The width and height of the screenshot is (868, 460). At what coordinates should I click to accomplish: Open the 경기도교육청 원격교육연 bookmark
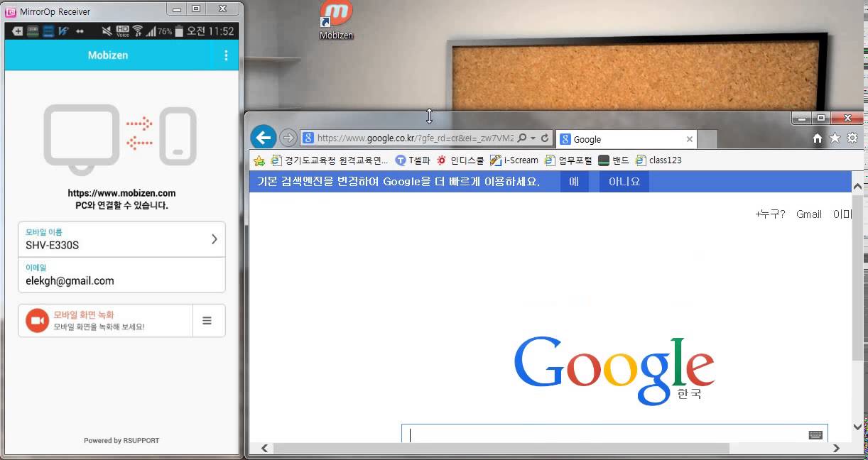(330, 160)
